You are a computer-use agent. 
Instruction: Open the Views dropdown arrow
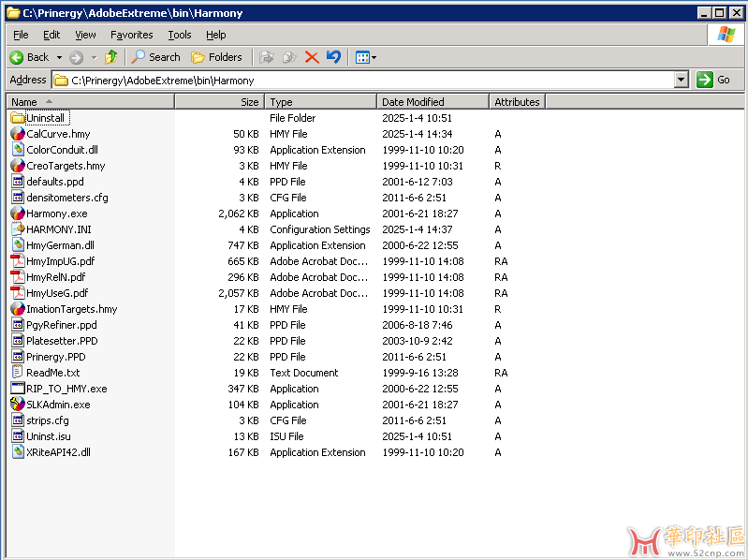[374, 58]
